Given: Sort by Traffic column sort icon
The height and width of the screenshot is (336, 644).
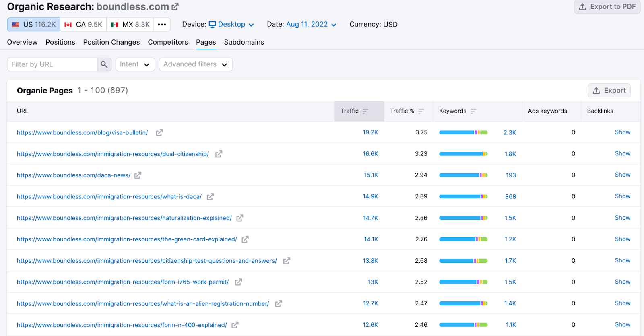Looking at the screenshot, I should pyautogui.click(x=365, y=111).
